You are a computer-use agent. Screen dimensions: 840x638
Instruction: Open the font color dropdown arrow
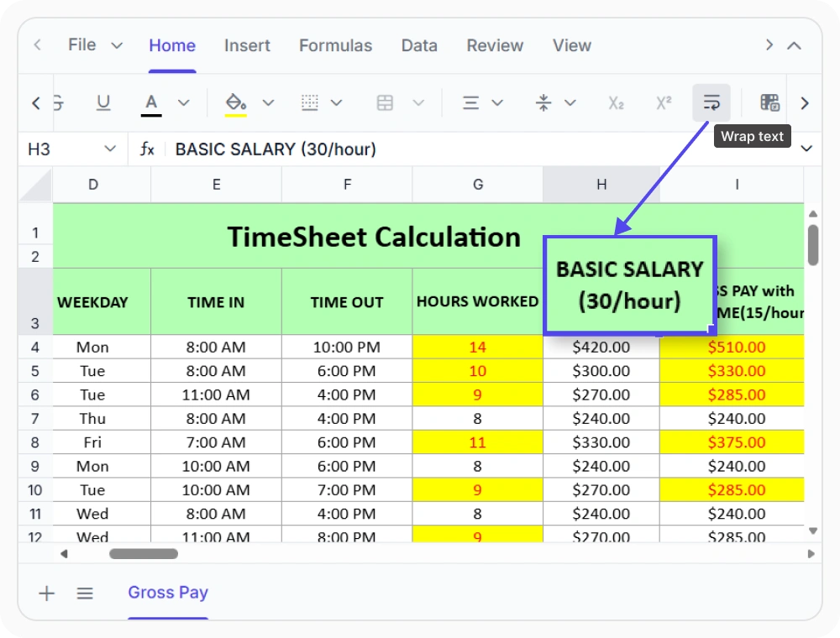click(184, 102)
